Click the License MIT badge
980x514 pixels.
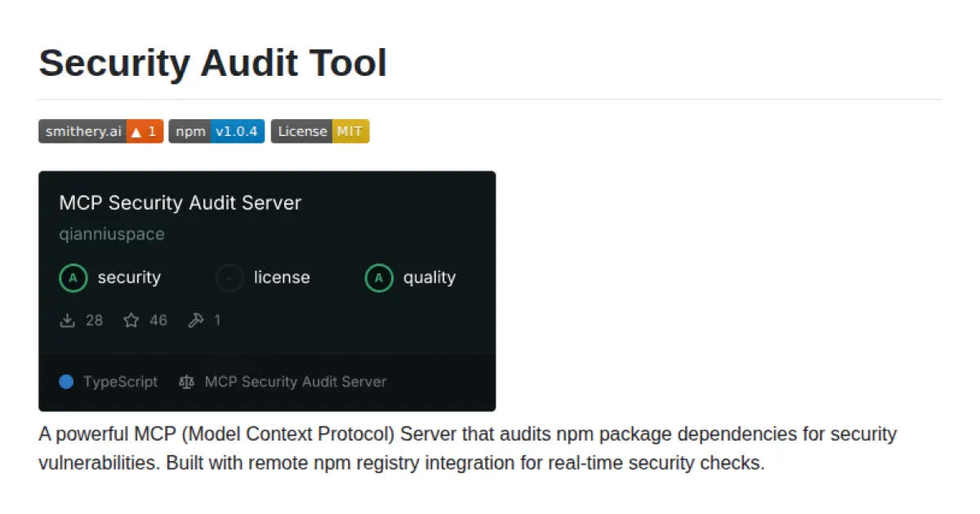point(319,131)
